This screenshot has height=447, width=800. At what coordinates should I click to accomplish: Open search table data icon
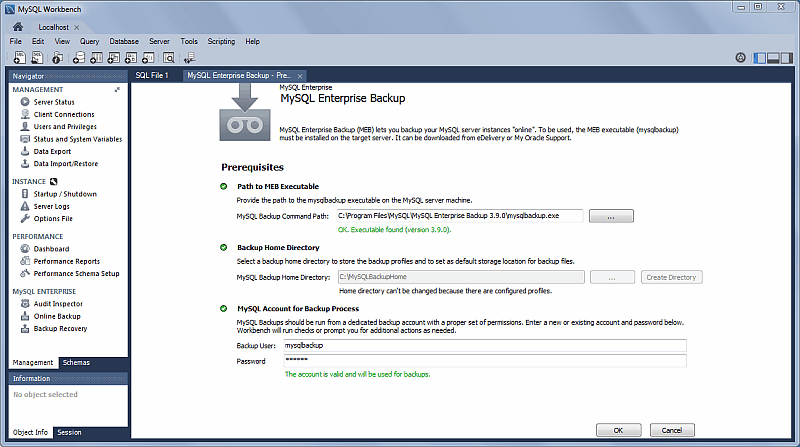click(168, 58)
